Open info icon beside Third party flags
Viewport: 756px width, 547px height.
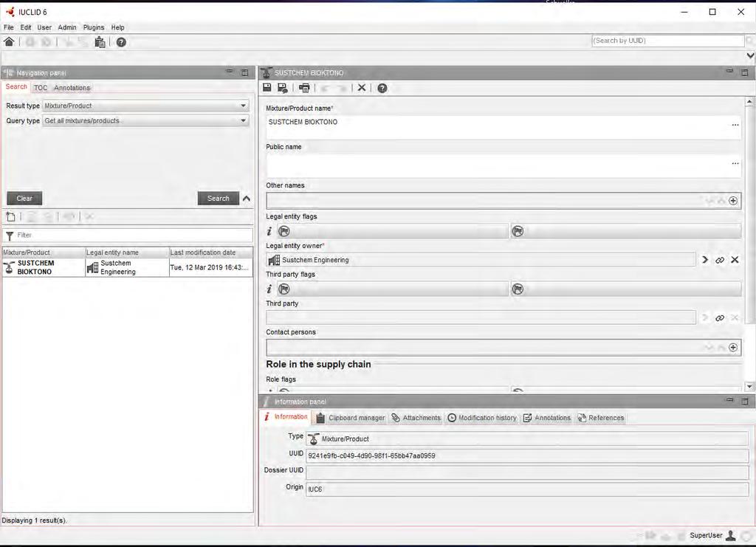click(269, 289)
